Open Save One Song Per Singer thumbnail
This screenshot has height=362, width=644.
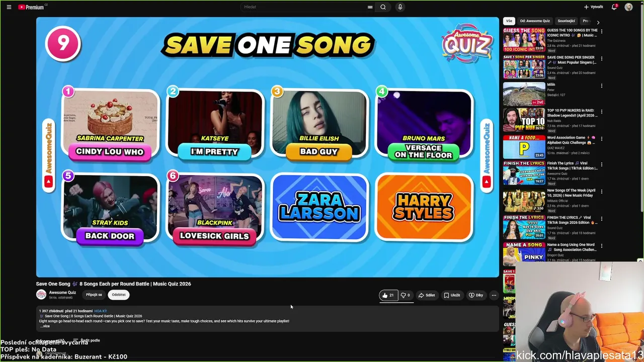click(x=524, y=67)
